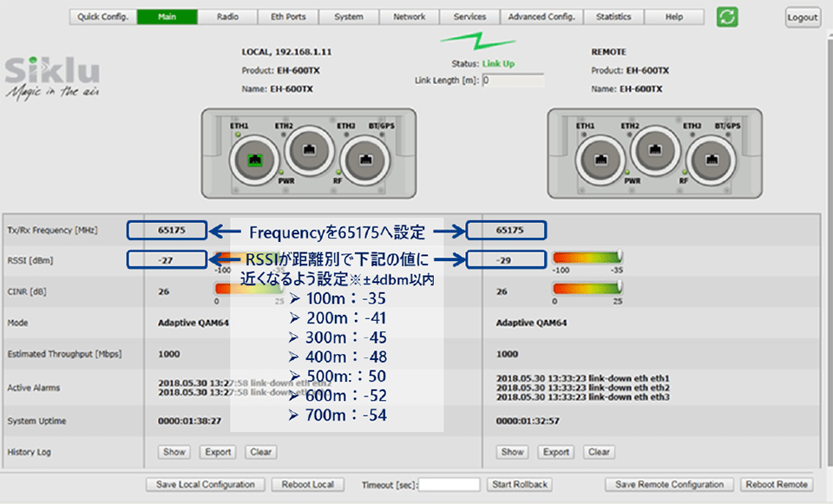This screenshot has height=504, width=833.
Task: Show the local History Log
Action: click(174, 452)
